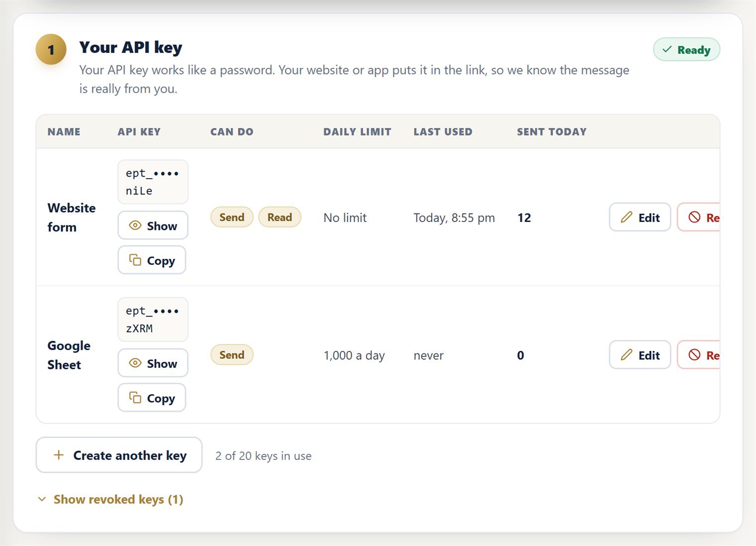Click the sent today count 0

pos(521,355)
